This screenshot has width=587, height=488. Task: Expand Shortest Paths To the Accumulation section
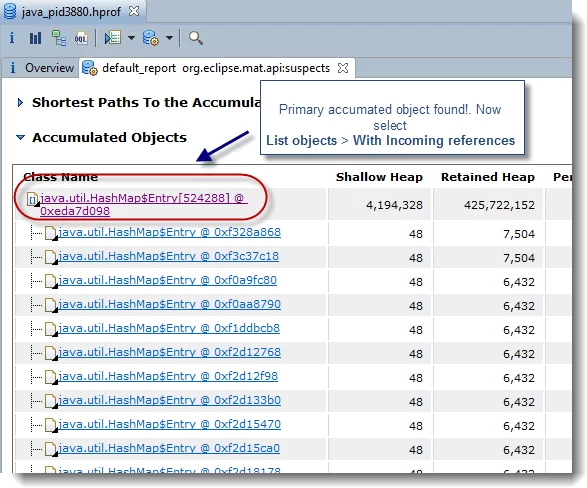click(x=21, y=103)
